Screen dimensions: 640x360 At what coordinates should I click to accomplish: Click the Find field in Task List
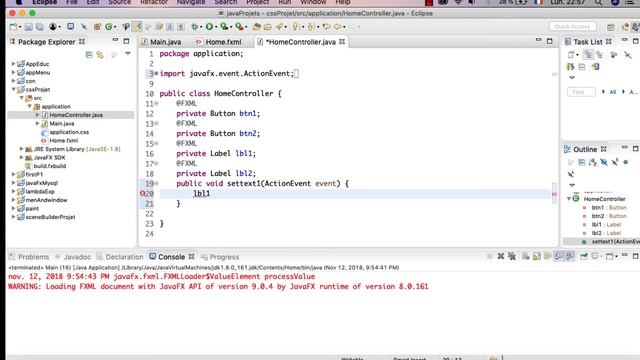pos(581,92)
